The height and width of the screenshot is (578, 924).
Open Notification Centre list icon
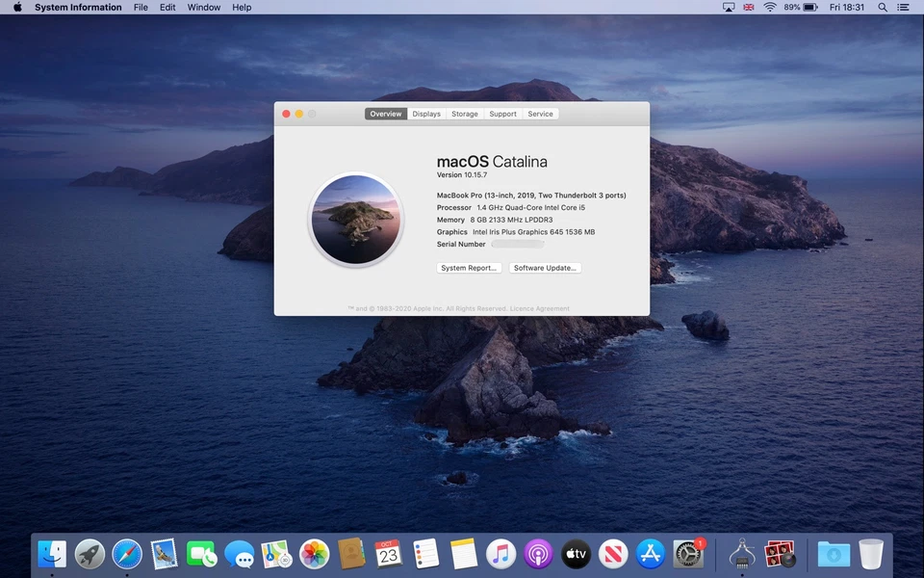coord(903,7)
